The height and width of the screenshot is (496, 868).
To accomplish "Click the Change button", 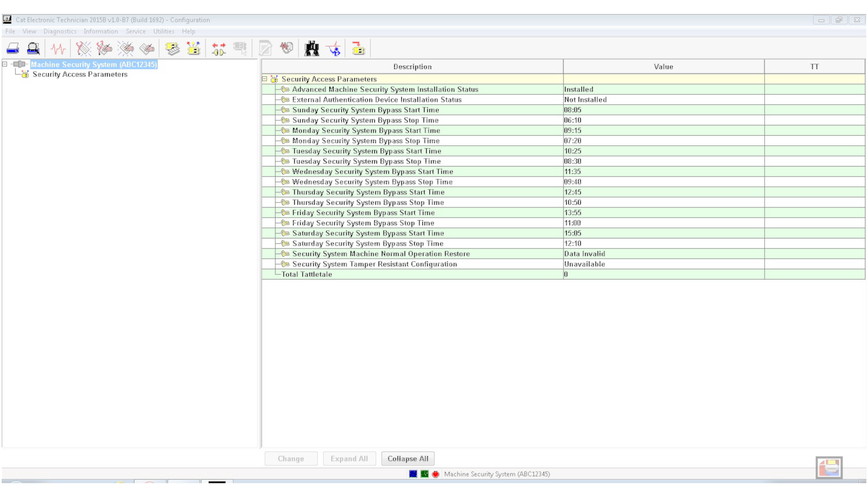I will (x=291, y=459).
